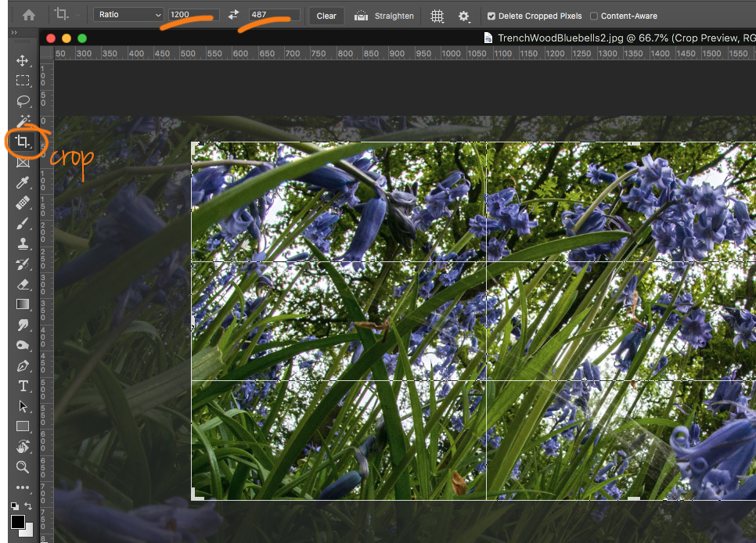This screenshot has width=756, height=543.
Task: Choose the Eyedropper tool
Action: tap(23, 182)
